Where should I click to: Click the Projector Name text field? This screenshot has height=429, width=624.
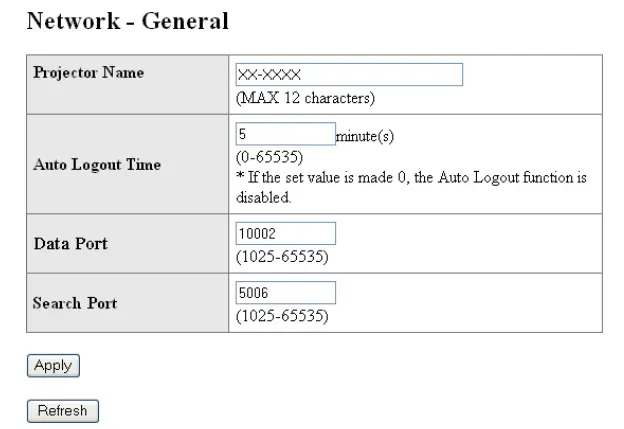coord(349,76)
